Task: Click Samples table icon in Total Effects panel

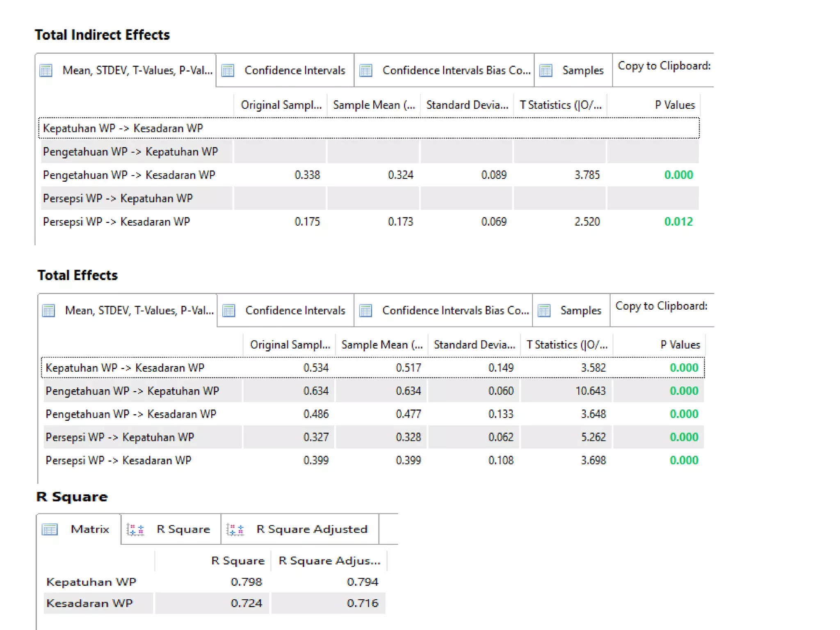Action: click(x=544, y=310)
